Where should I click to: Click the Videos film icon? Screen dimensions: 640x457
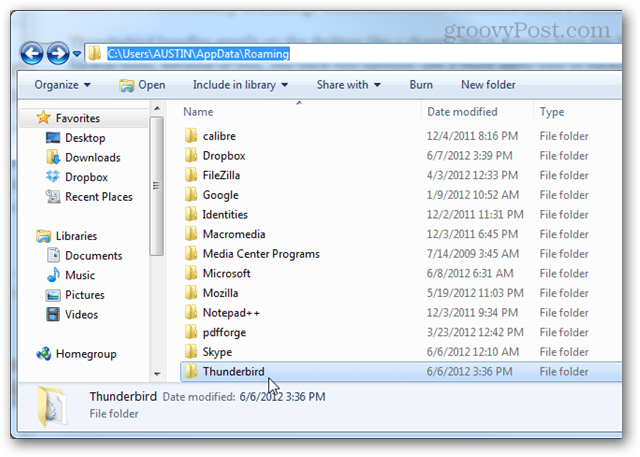53,314
